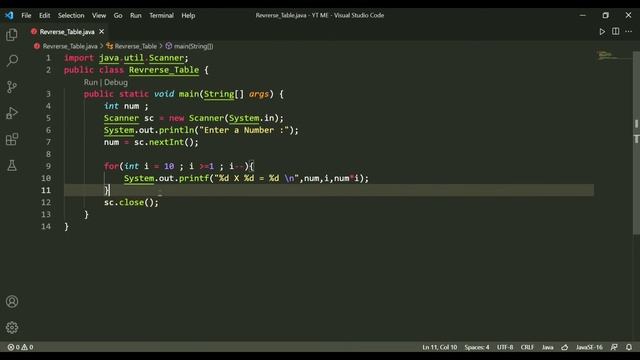The width and height of the screenshot is (640, 360).
Task: Open the Help menu
Action: click(x=188, y=16)
